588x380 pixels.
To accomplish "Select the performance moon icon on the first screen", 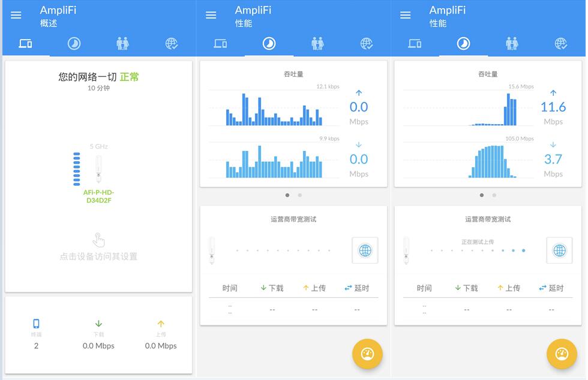I will coord(74,43).
